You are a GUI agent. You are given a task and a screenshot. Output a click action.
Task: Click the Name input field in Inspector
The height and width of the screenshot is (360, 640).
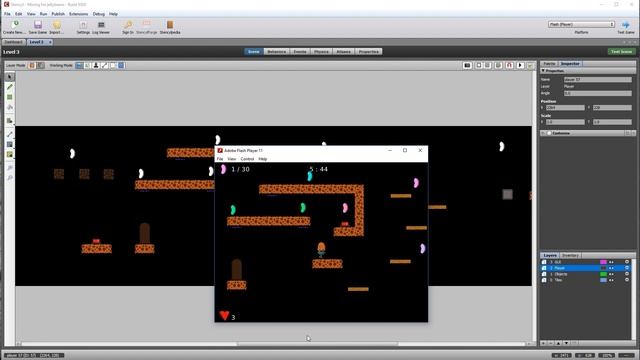(598, 80)
